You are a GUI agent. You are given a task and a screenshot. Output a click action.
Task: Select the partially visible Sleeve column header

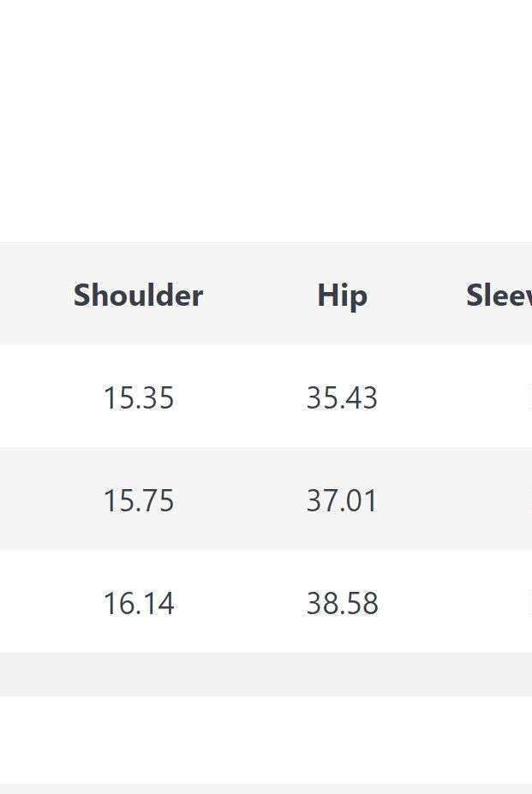[499, 296]
